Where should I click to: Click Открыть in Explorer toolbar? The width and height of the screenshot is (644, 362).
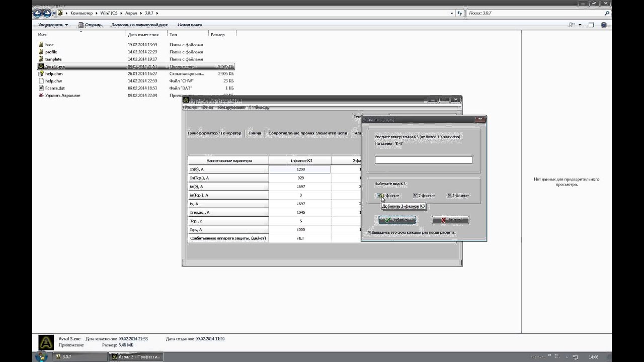pyautogui.click(x=90, y=25)
